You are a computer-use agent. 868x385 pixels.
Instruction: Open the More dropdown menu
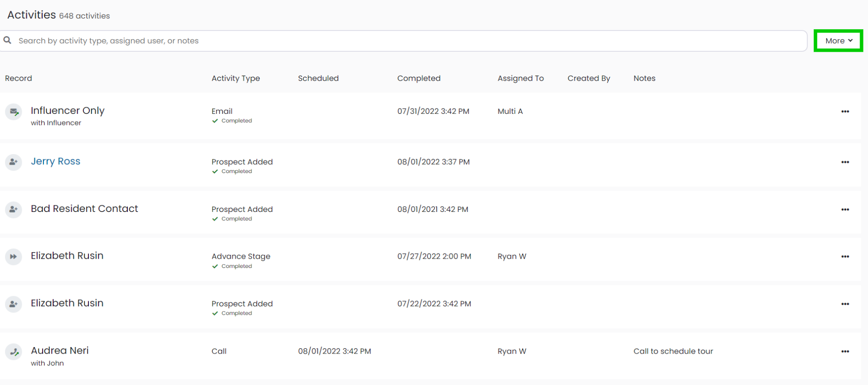click(x=838, y=41)
